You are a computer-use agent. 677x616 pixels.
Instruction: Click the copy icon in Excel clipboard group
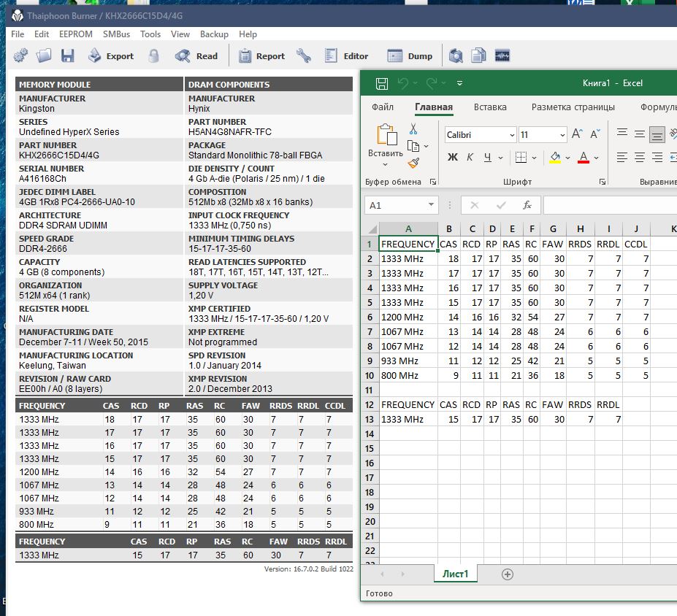point(413,146)
